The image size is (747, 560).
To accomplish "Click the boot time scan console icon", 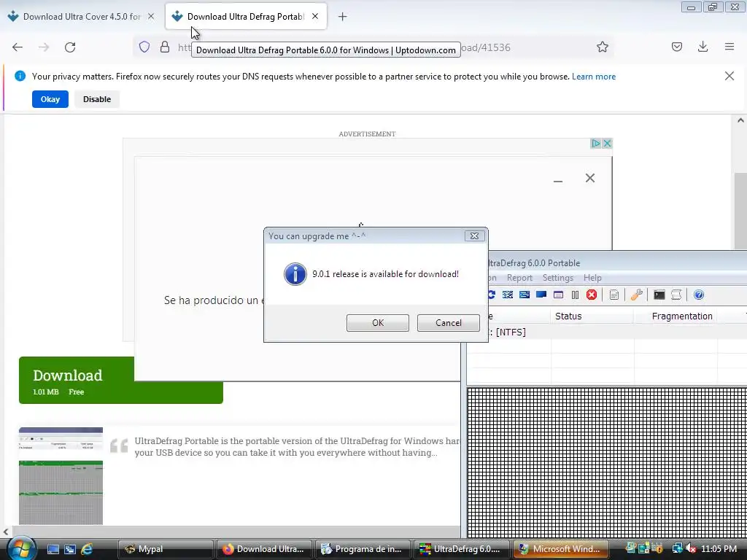I will pyautogui.click(x=659, y=295).
